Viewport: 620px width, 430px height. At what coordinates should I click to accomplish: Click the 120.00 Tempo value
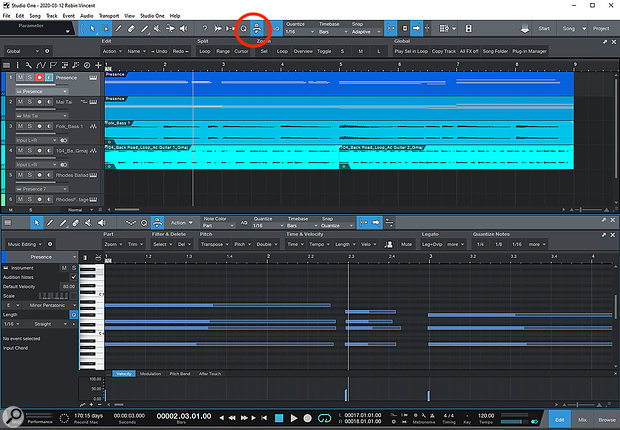(x=486, y=415)
